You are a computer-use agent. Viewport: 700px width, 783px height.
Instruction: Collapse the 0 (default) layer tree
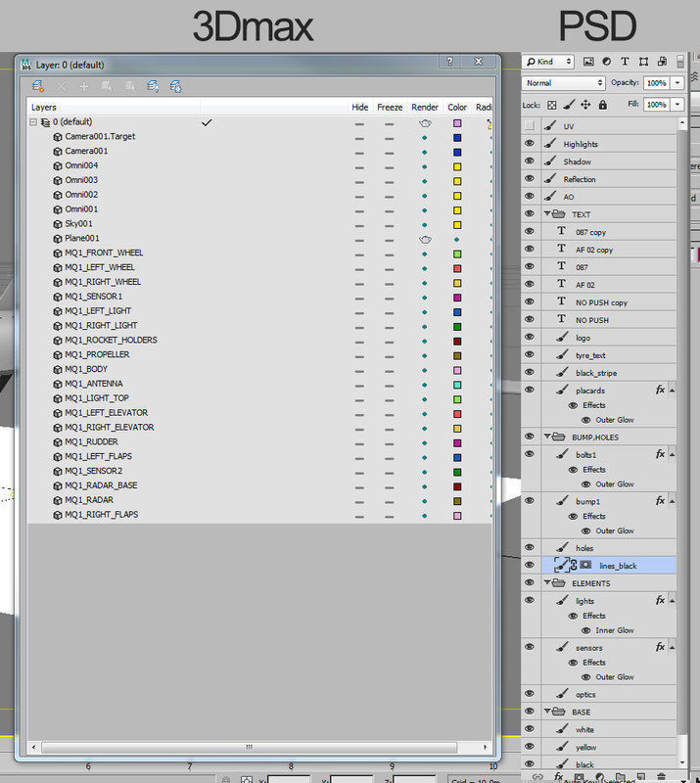click(x=33, y=122)
